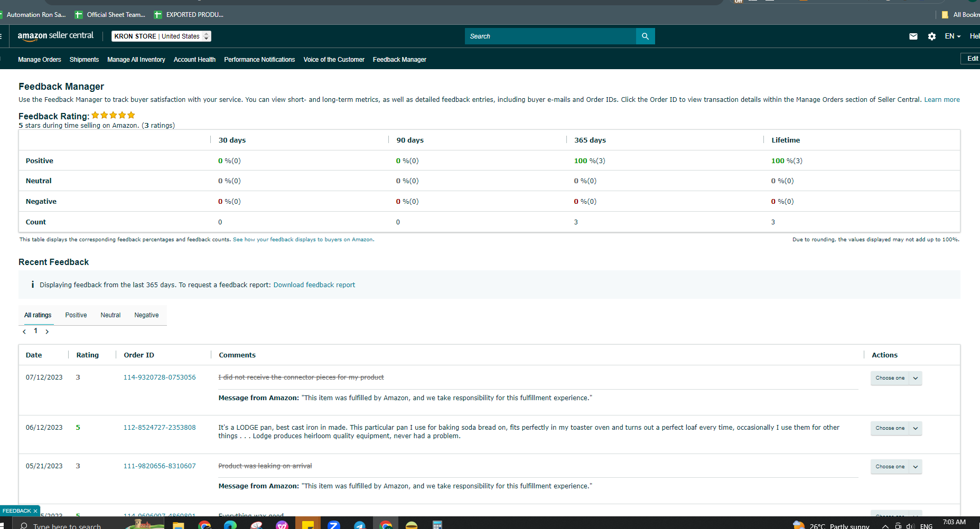Open order 111-9820656-8310607
The image size is (980, 529).
tap(160, 466)
